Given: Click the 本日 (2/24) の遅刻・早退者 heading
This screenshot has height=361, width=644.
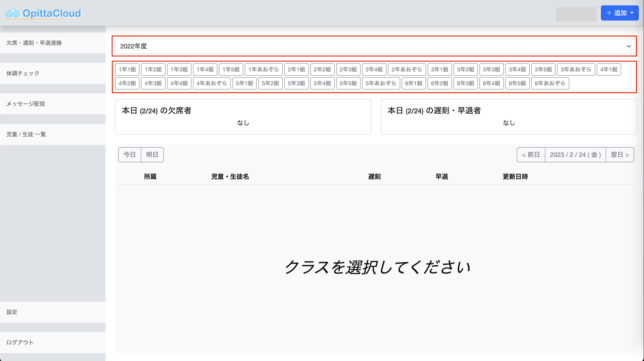Looking at the screenshot, I should pos(434,110).
